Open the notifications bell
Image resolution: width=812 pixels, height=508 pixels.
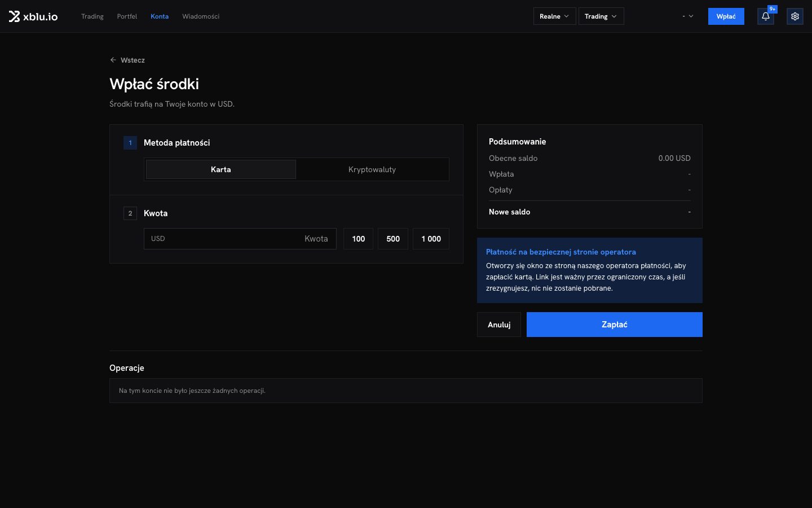pos(766,16)
